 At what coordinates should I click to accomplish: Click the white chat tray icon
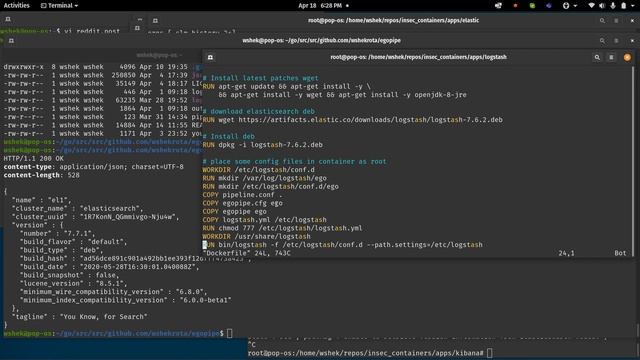(498, 6)
